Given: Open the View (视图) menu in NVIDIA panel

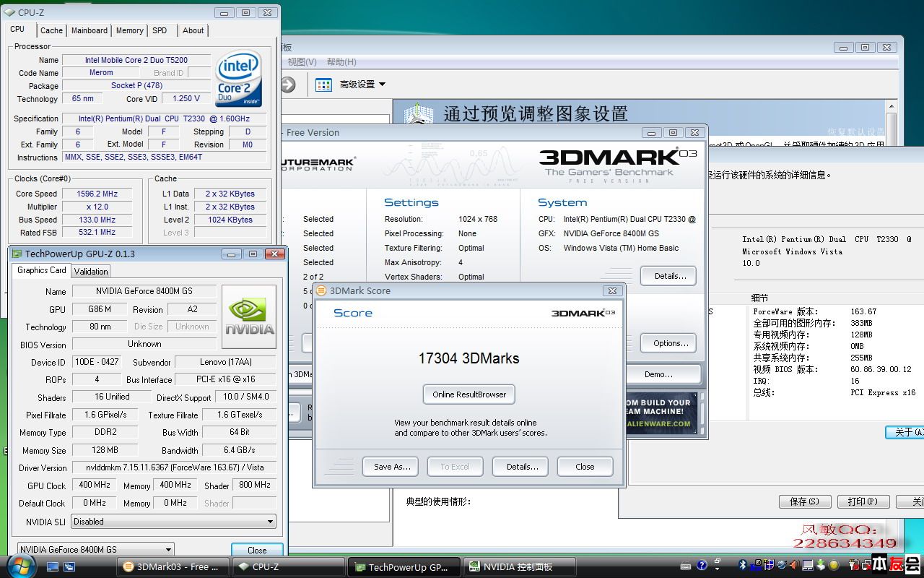Looking at the screenshot, I should 302,62.
